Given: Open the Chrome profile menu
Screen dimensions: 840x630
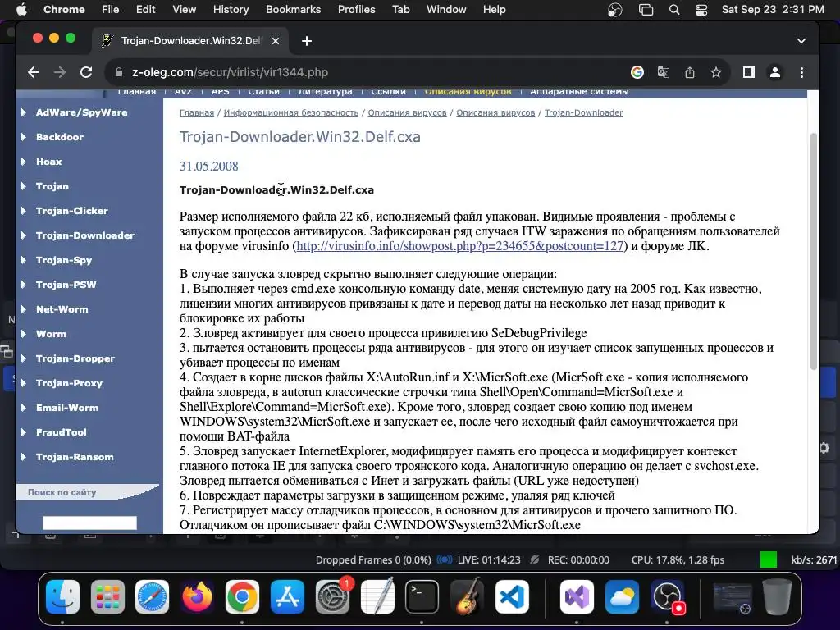Looking at the screenshot, I should click(774, 72).
